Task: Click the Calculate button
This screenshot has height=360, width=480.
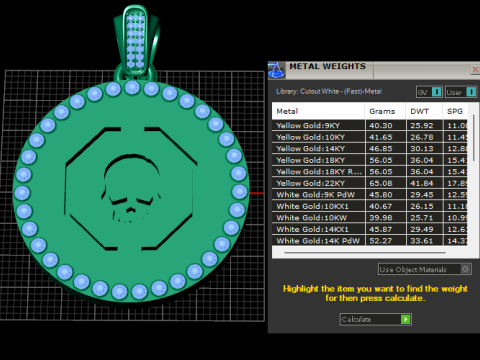Action: (x=376, y=319)
